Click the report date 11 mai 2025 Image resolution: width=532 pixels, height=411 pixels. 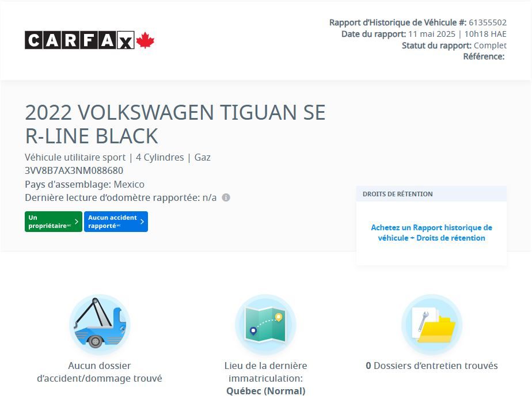(432, 34)
